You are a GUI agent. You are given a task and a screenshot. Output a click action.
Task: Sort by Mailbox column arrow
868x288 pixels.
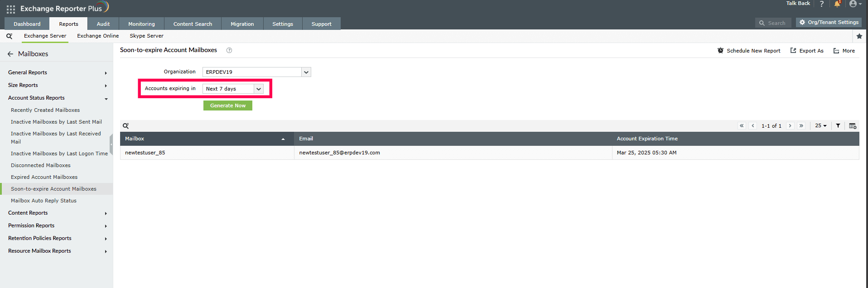[283, 139]
